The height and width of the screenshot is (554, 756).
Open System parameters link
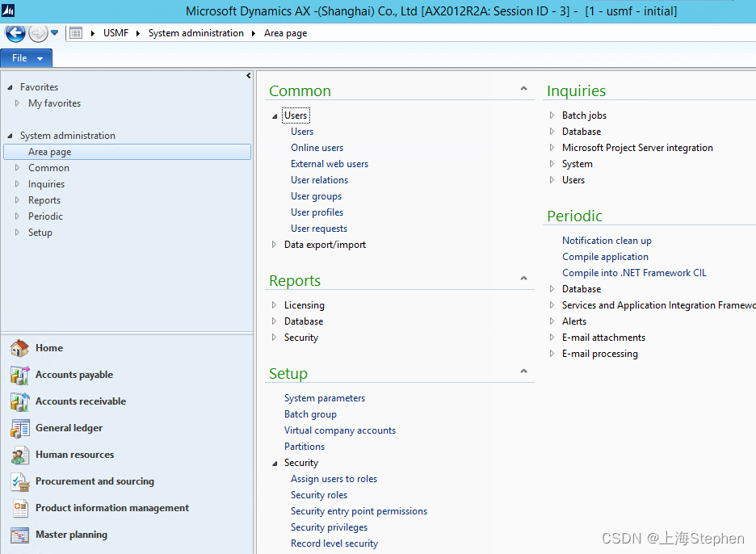coord(325,398)
